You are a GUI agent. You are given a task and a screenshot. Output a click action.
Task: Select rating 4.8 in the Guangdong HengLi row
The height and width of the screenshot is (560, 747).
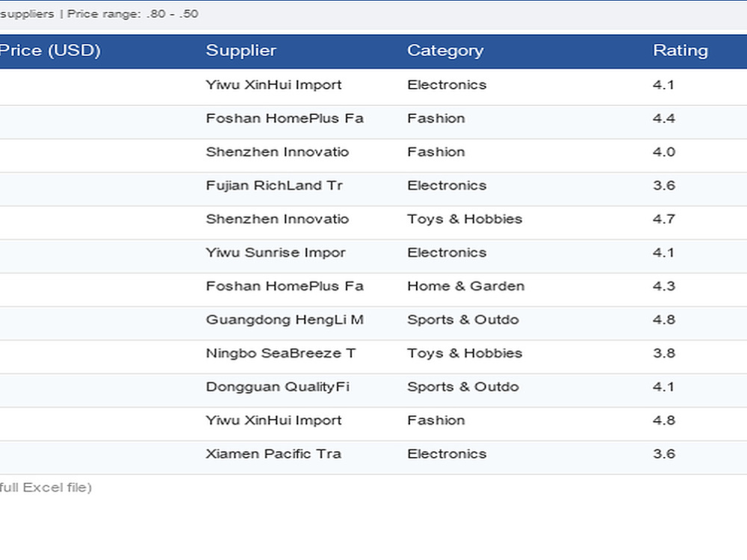pos(664,320)
